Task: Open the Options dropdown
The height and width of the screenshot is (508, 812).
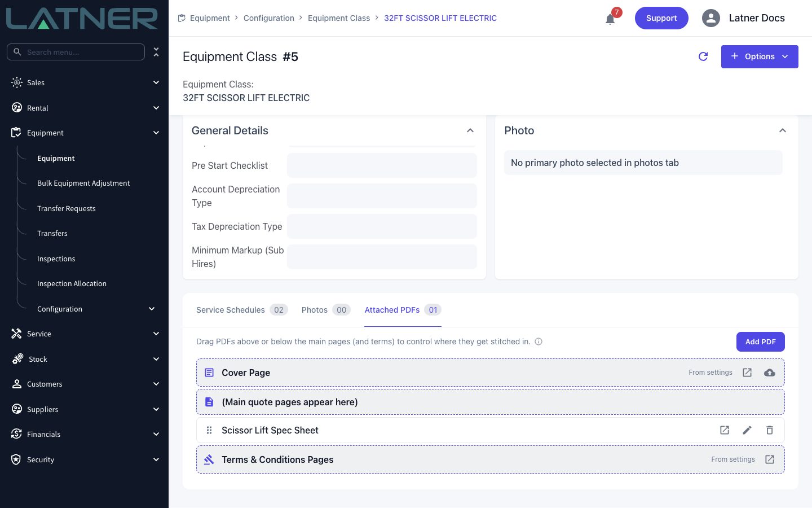Action: pyautogui.click(x=760, y=56)
